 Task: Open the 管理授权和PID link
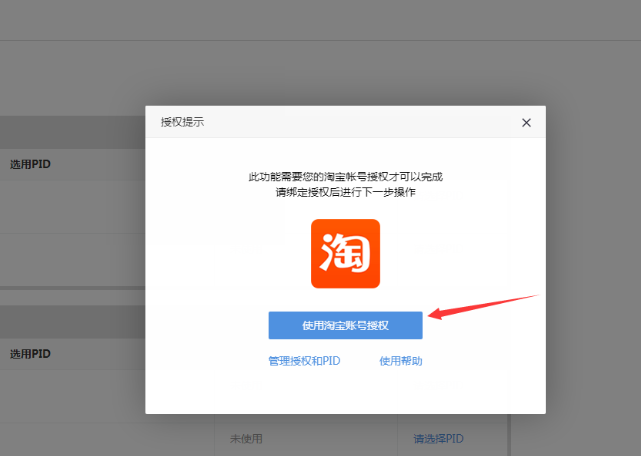[304, 360]
